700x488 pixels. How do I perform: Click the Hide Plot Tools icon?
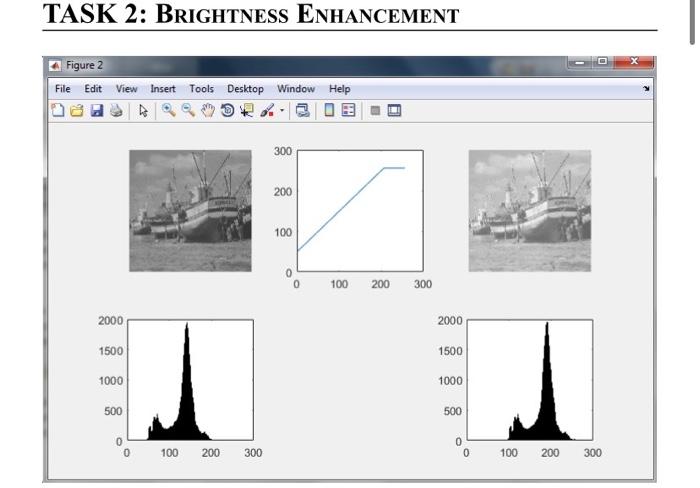(375, 110)
